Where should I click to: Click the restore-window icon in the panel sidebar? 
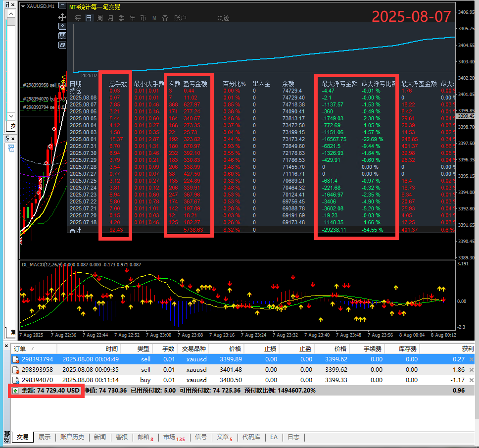point(62,45)
